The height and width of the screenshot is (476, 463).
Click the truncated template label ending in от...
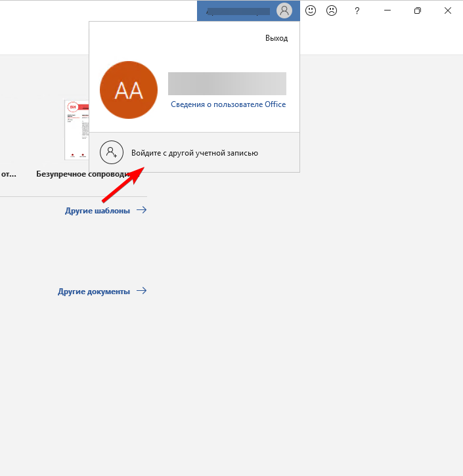coord(8,175)
